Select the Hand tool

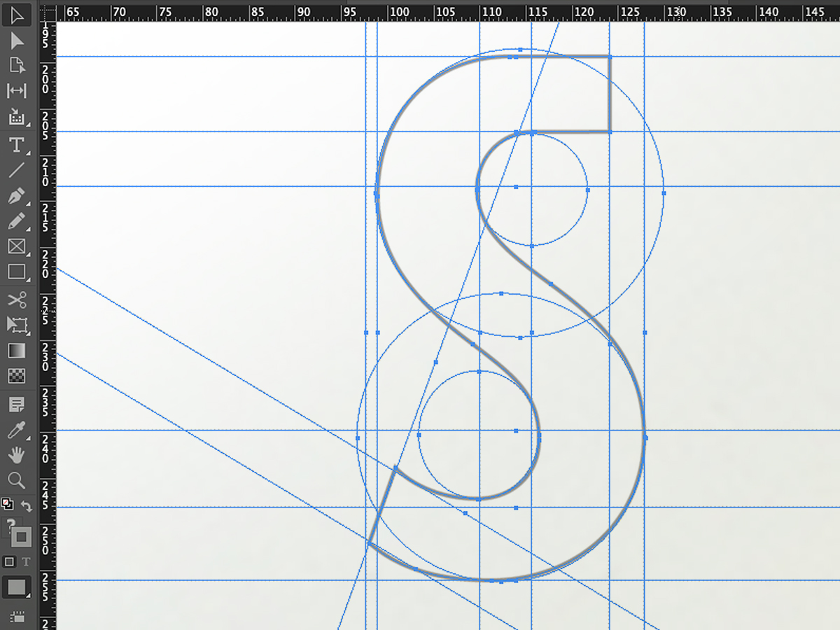tap(17, 455)
